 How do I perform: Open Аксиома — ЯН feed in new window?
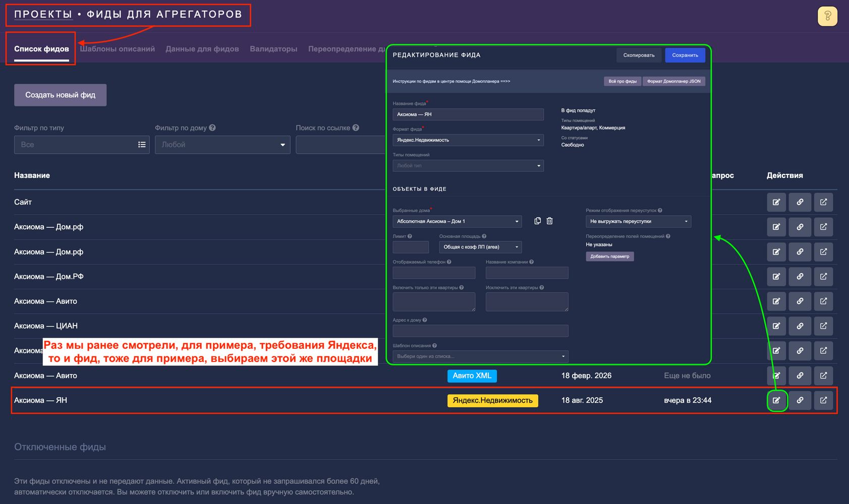pos(823,400)
